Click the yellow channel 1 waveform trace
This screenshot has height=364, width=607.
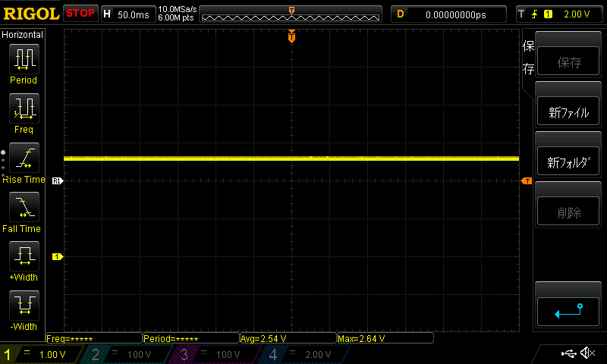tap(291, 158)
